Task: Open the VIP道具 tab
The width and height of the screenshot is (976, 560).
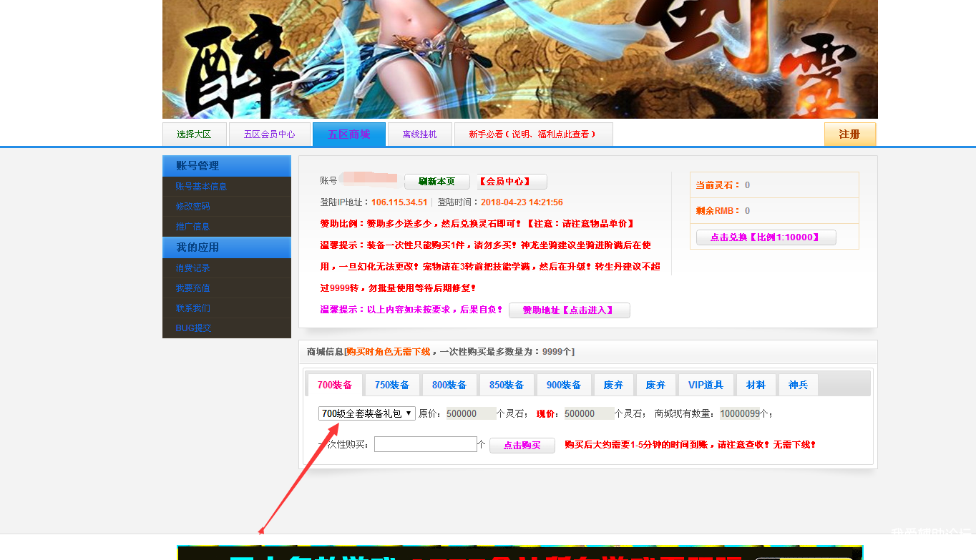Action: point(706,385)
